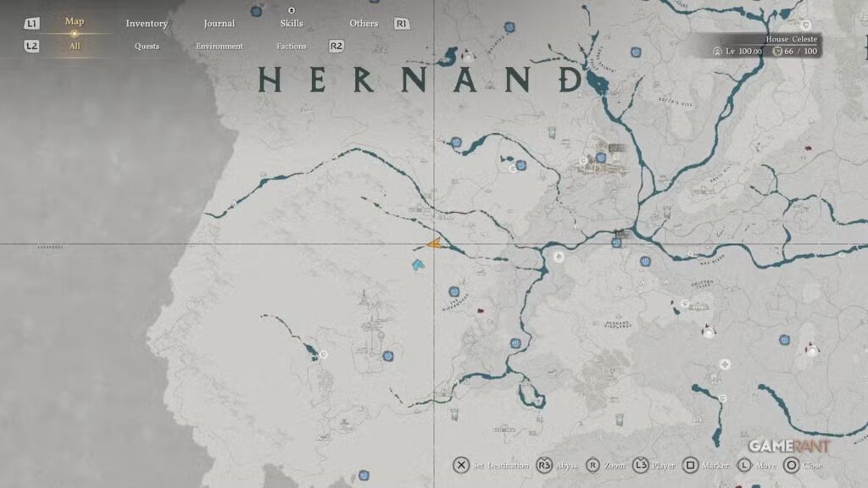
Task: Switch to the Journal tab
Action: 219,24
